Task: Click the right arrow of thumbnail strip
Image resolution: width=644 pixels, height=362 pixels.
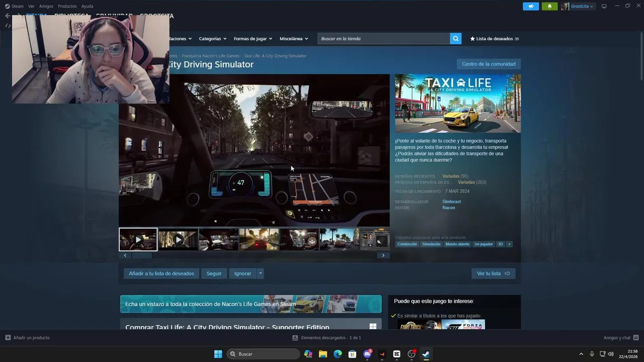Action: (383, 255)
